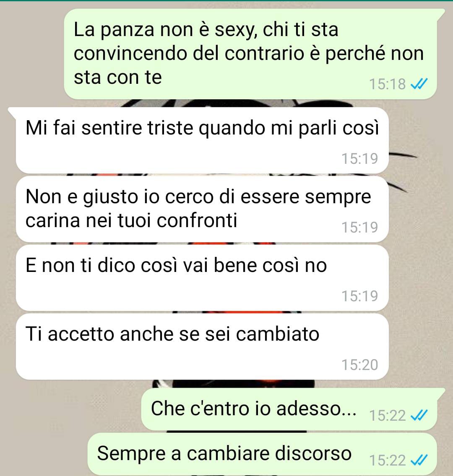Click 15:22 timestamp next to "Sempre a cambiare discorso"
Screen dimensions: 453x476
(388, 460)
